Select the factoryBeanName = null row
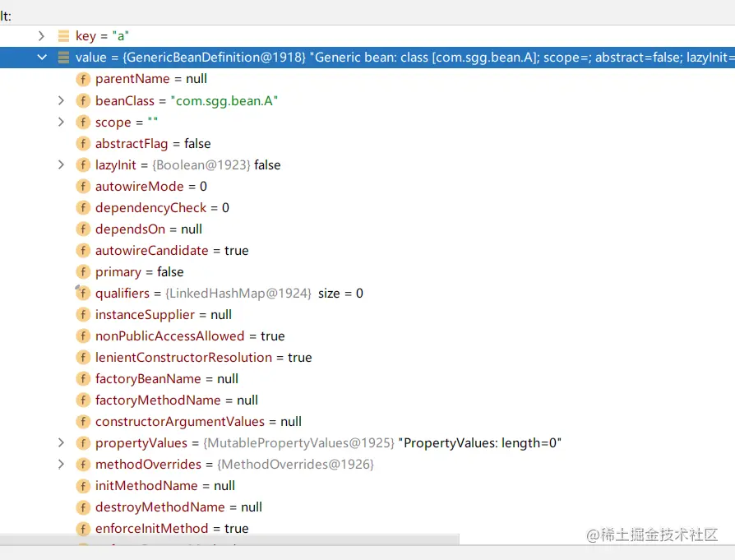Image resolution: width=735 pixels, height=560 pixels. (x=166, y=378)
